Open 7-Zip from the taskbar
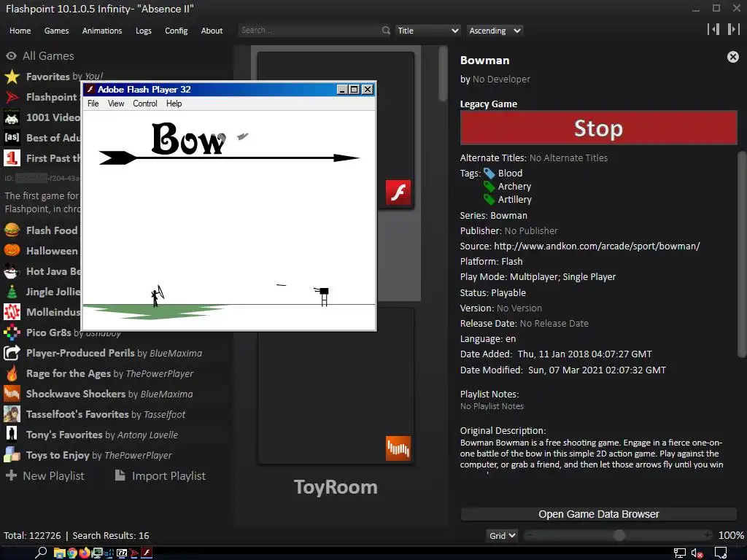The width and height of the screenshot is (747, 560). (x=122, y=553)
